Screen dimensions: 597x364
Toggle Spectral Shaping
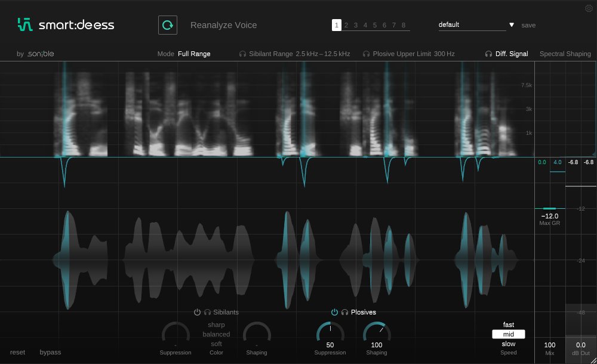pos(565,54)
